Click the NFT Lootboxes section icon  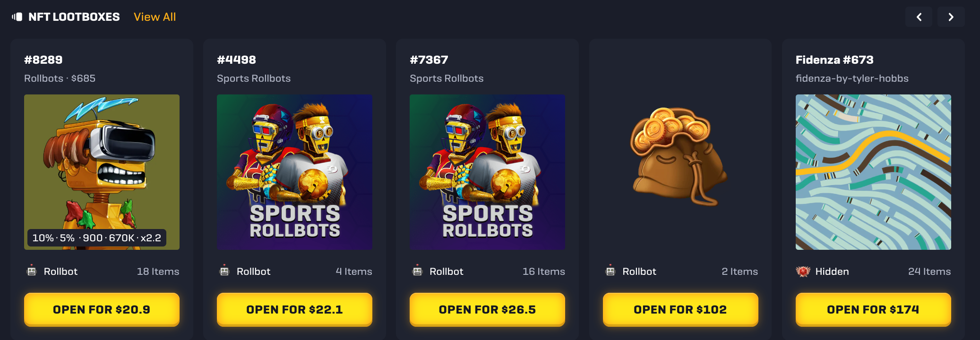coord(17,17)
